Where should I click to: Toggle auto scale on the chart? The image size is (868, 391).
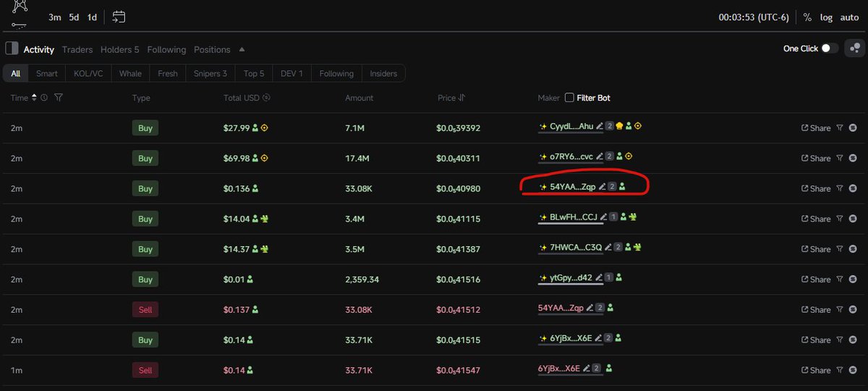pyautogui.click(x=850, y=17)
